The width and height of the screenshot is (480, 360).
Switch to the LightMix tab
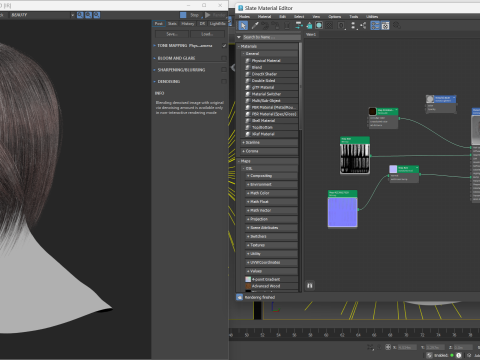tap(218, 24)
